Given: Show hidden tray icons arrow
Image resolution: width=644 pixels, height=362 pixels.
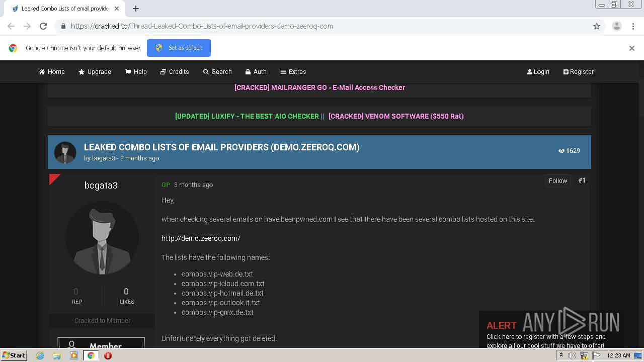Looking at the screenshot, I should pos(561,355).
